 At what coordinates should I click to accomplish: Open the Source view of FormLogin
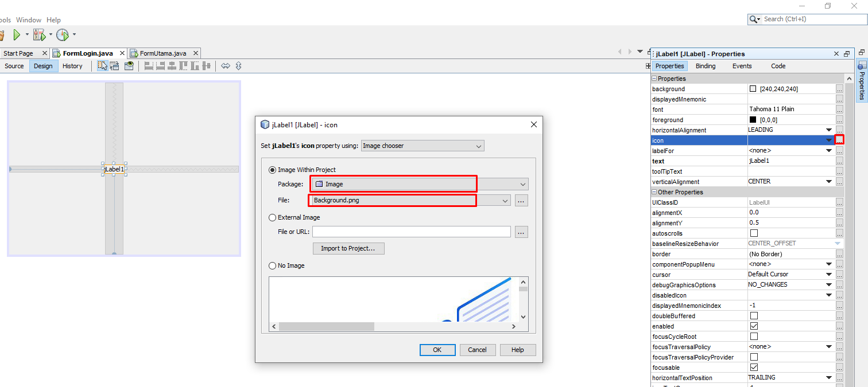(14, 65)
